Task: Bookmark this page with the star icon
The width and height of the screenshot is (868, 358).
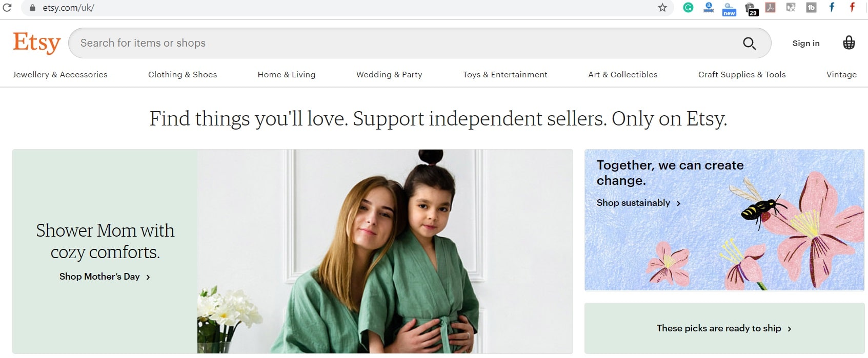Action: click(662, 8)
